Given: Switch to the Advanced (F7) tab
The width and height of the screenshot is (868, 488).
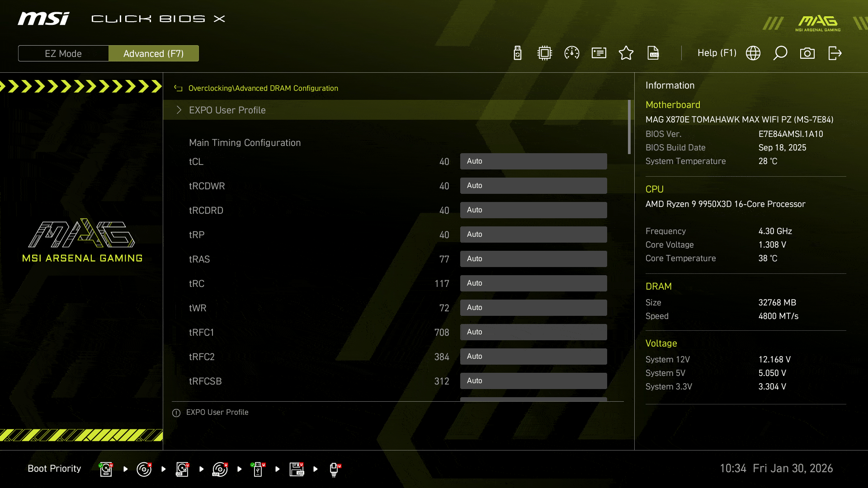Looking at the screenshot, I should tap(154, 53).
